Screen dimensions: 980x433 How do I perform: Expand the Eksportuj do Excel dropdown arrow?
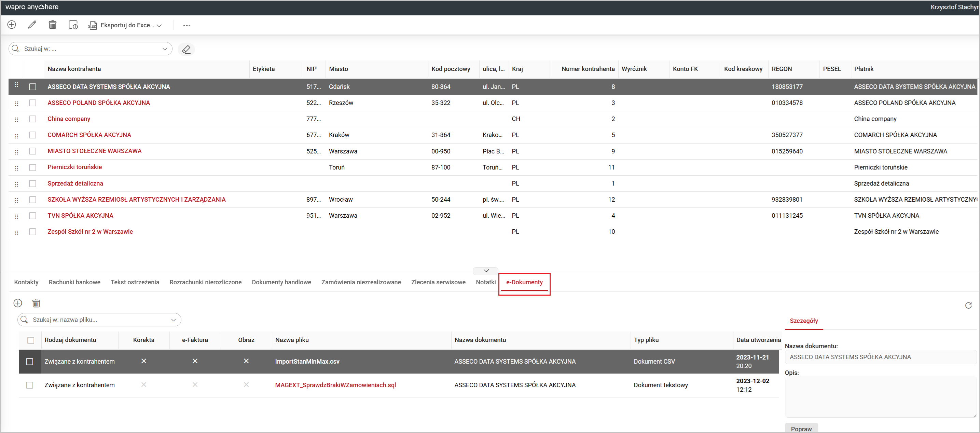tap(160, 26)
